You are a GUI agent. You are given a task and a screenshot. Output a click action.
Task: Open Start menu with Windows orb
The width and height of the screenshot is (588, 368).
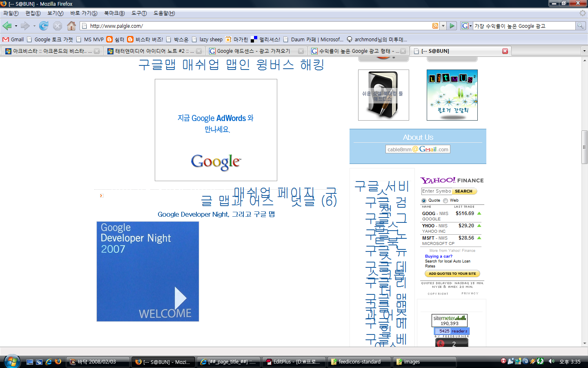coord(11,361)
